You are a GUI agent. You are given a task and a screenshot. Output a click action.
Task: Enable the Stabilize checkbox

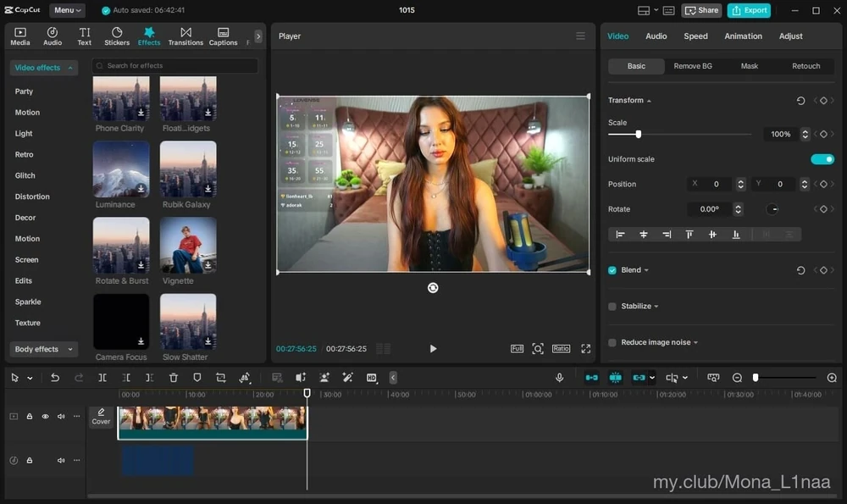click(x=612, y=307)
